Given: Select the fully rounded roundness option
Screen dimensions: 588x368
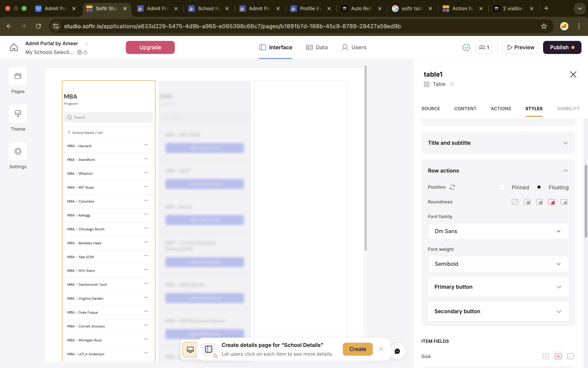Looking at the screenshot, I should point(564,202).
